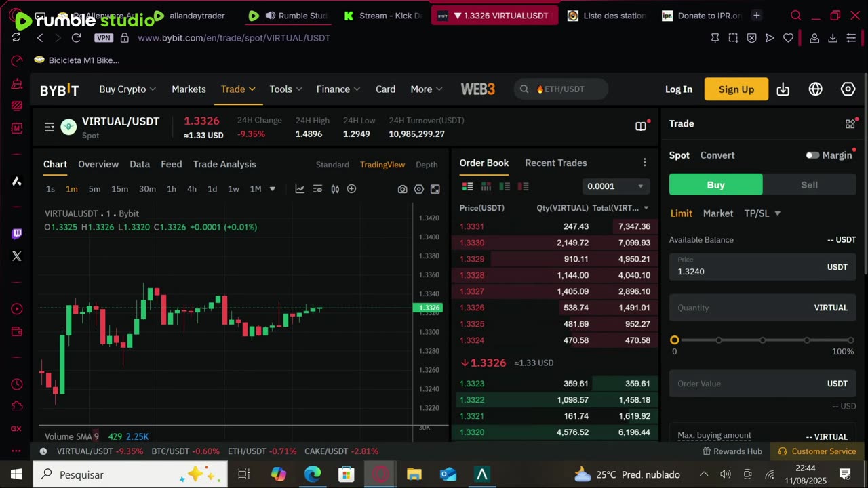Image resolution: width=868 pixels, height=488 pixels.
Task: Expand the Tools dropdown
Action: pyautogui.click(x=286, y=89)
